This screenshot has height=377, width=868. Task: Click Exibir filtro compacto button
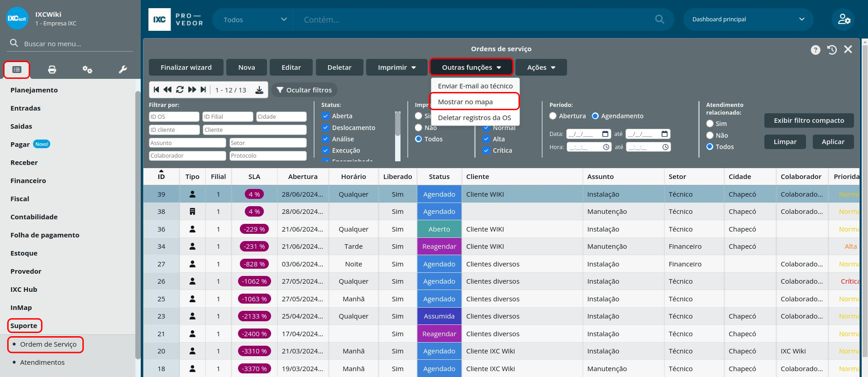[809, 121]
